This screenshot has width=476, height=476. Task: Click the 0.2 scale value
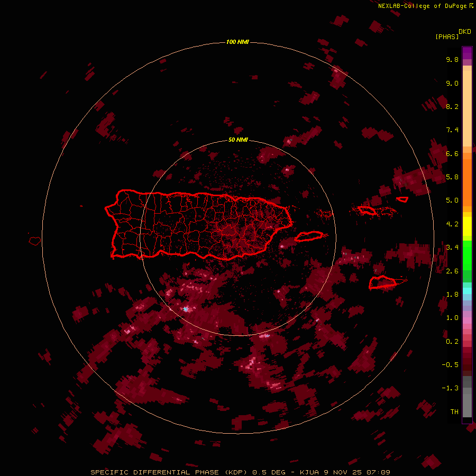pos(452,342)
